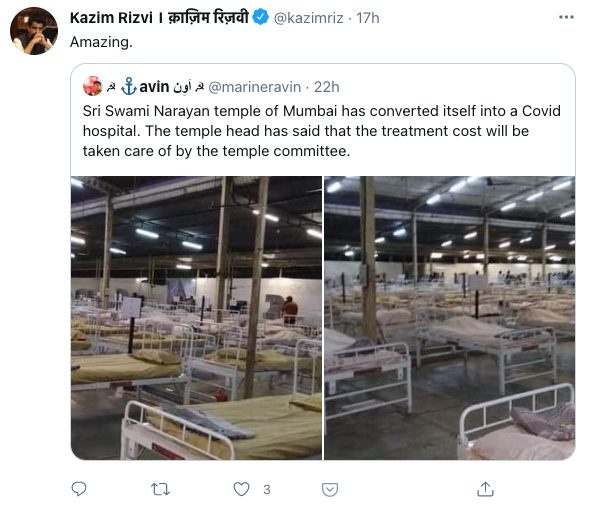Viewport: 589px width, 514px height.
Task: Open quoted tweet text about Swami Narayan temple
Action: click(322, 131)
